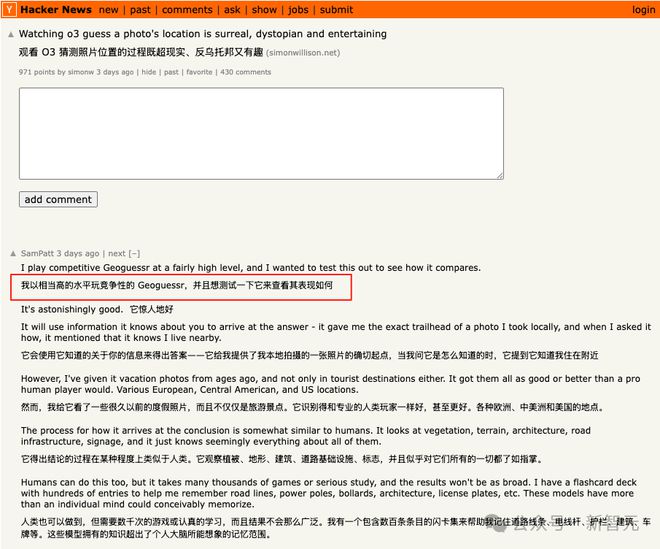The width and height of the screenshot is (660, 549).
Task: Open the 'comments' header link
Action: [x=187, y=10]
